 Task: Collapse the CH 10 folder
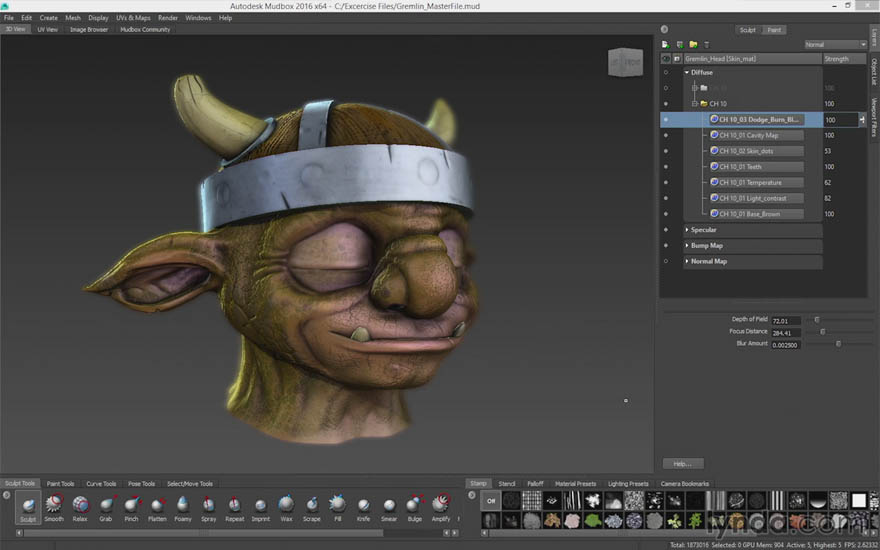[695, 104]
